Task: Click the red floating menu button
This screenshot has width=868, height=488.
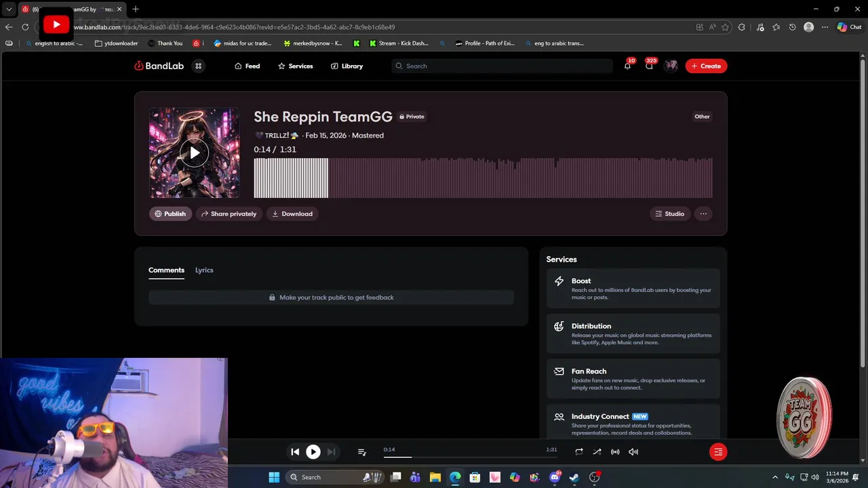Action: click(x=718, y=451)
